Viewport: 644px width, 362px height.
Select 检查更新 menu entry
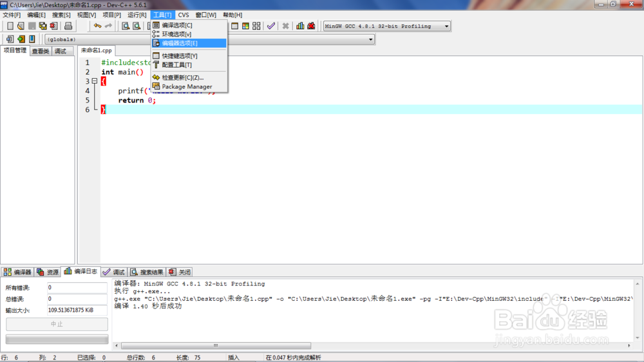tap(189, 78)
